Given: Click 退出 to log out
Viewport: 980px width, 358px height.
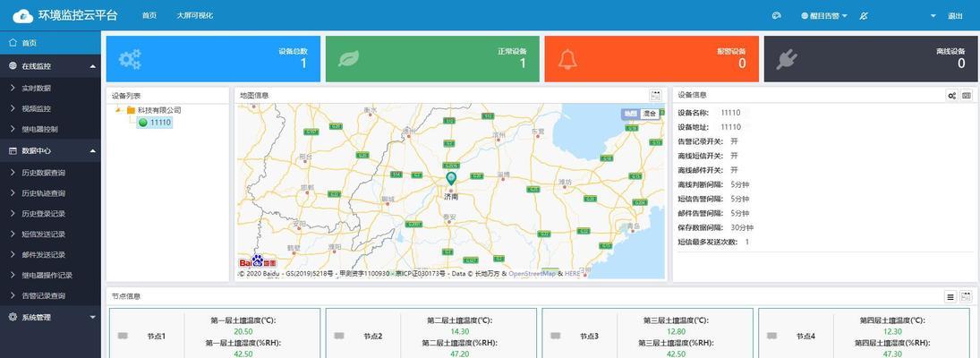Looking at the screenshot, I should tap(955, 16).
